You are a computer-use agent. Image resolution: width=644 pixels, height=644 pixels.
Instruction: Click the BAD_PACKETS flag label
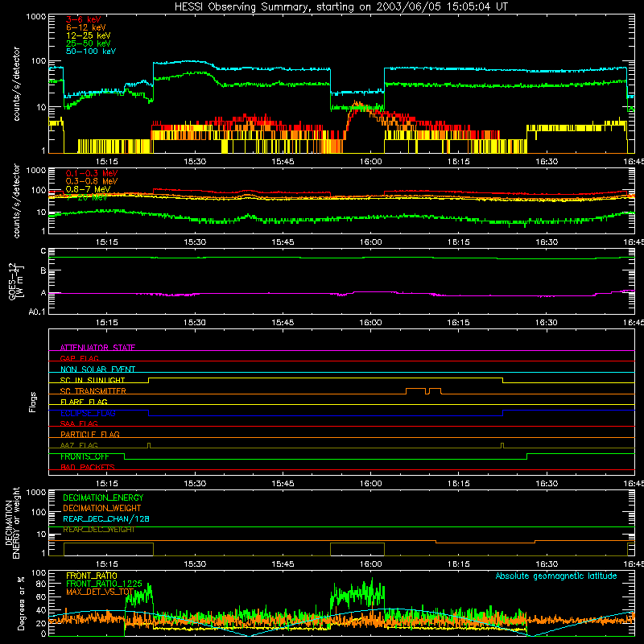pyautogui.click(x=88, y=467)
